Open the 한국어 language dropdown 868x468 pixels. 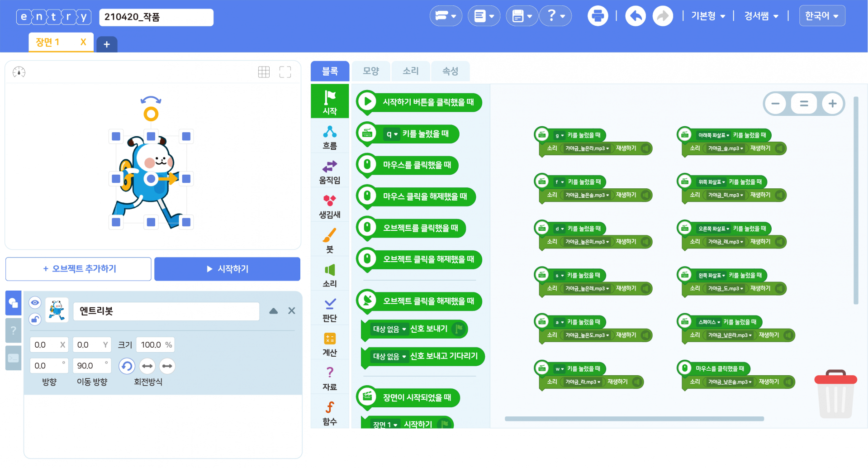tap(822, 16)
